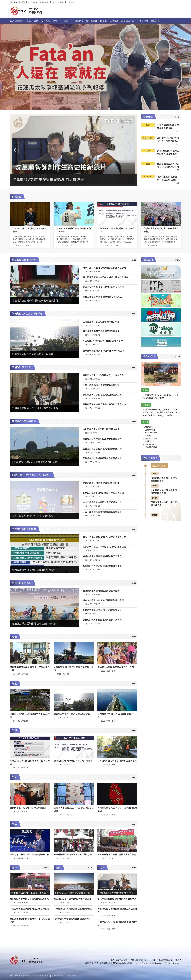Open the 活動訊息 navigation item
191x980 pixels.
point(155,21)
